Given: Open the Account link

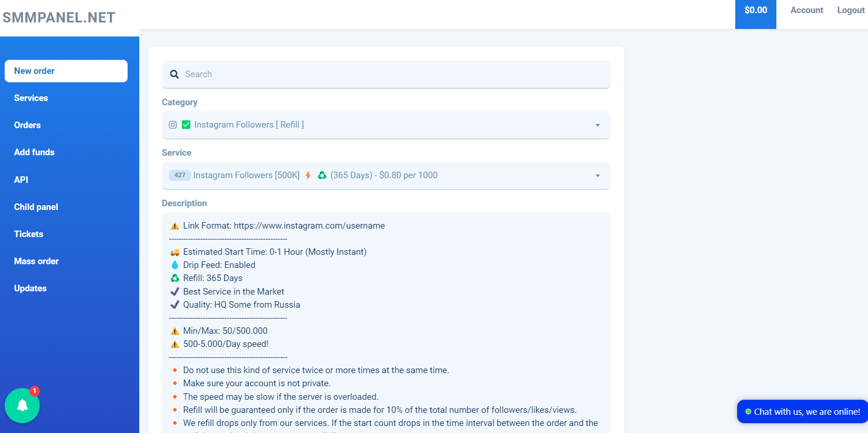Looking at the screenshot, I should (806, 10).
